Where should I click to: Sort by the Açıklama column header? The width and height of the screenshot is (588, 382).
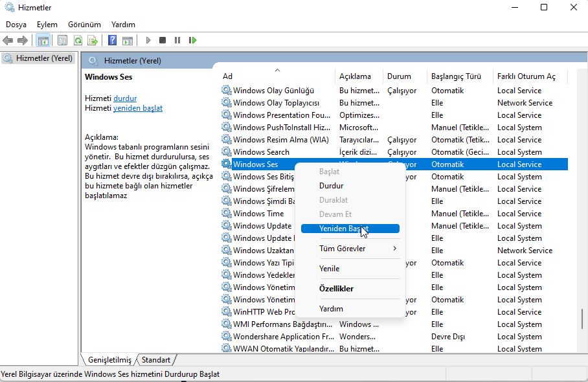(x=359, y=76)
